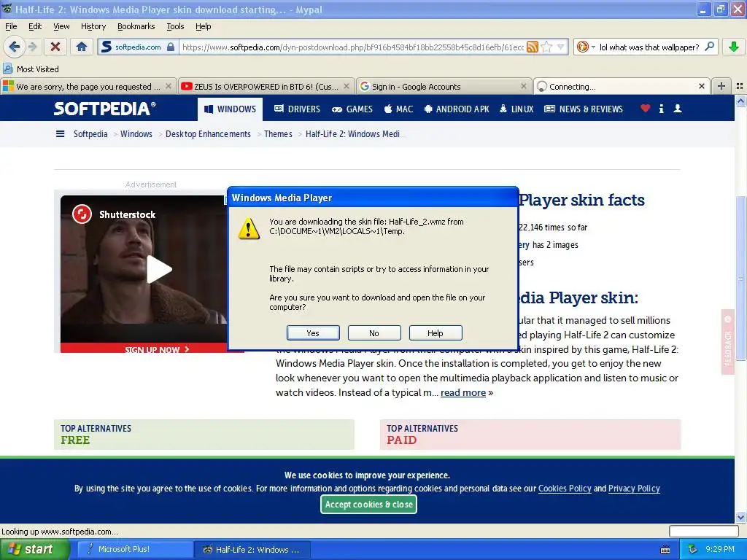Click the 'read more' link
Viewport: 747px width, 560px height.
click(x=463, y=392)
